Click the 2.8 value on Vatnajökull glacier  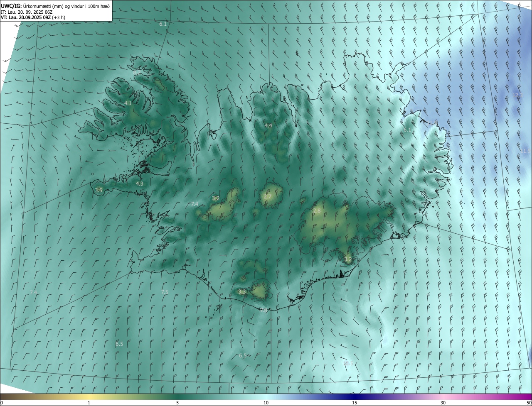click(317, 211)
